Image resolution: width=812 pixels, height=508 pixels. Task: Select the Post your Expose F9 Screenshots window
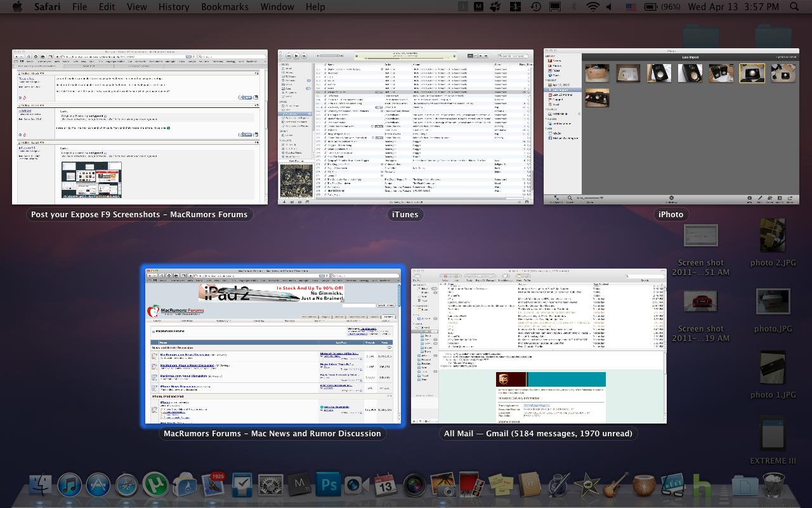coord(140,127)
